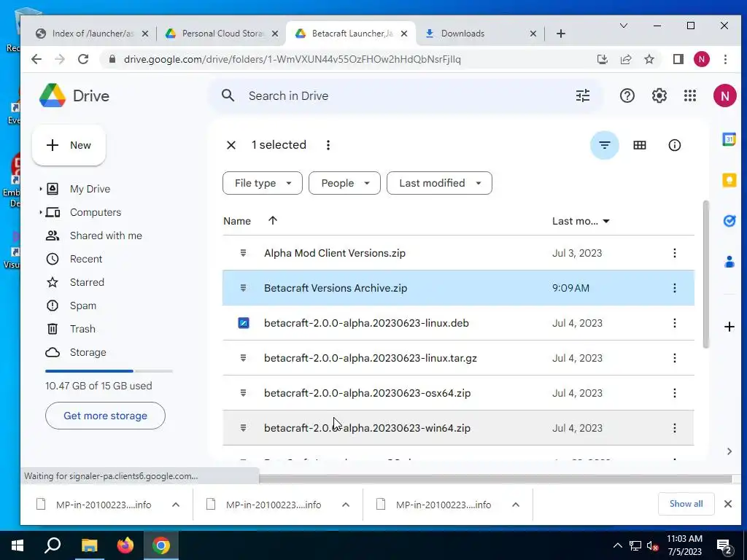Open Google Drive search options icon

coord(583,96)
